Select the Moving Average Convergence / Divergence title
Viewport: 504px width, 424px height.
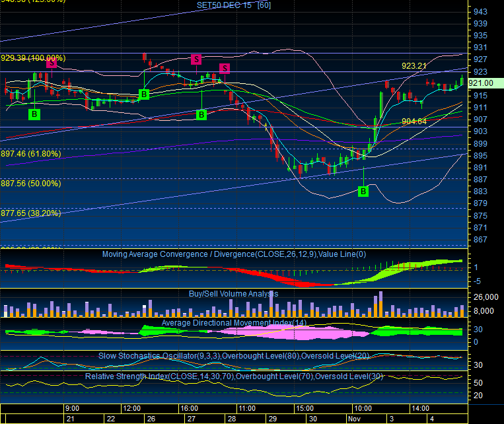pos(234,254)
